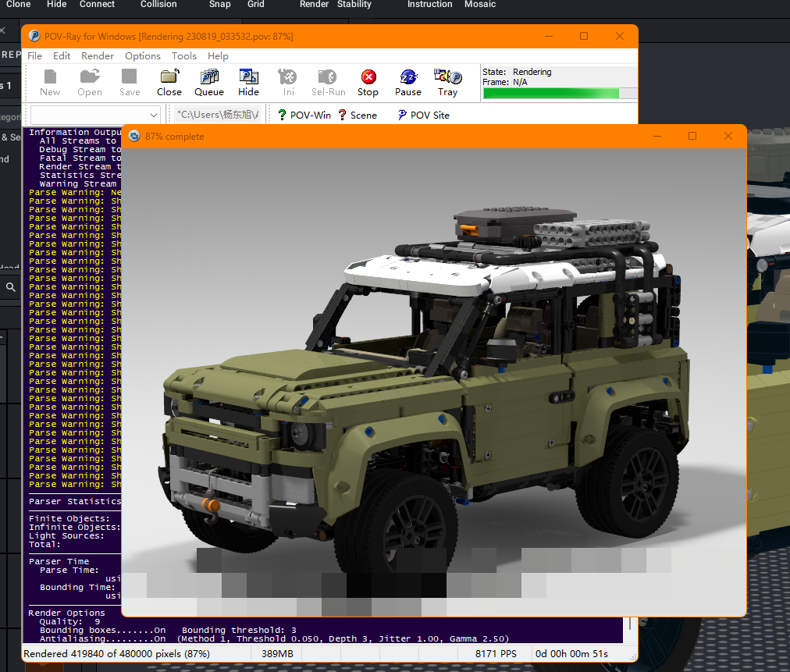Click the Save toolbar icon

point(130,83)
